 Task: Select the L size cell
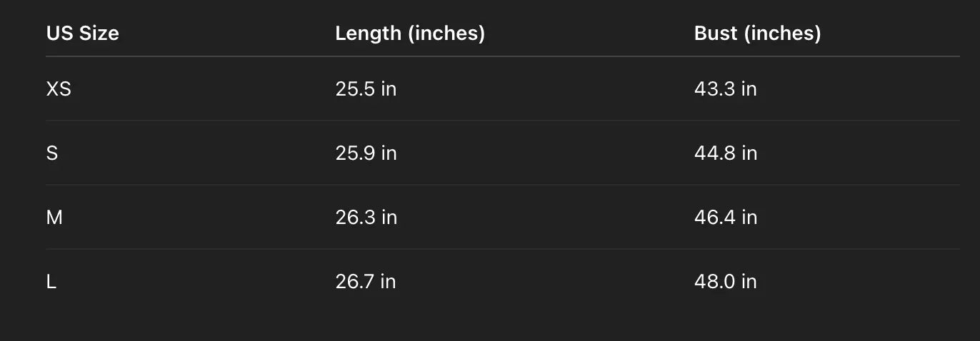(51, 282)
